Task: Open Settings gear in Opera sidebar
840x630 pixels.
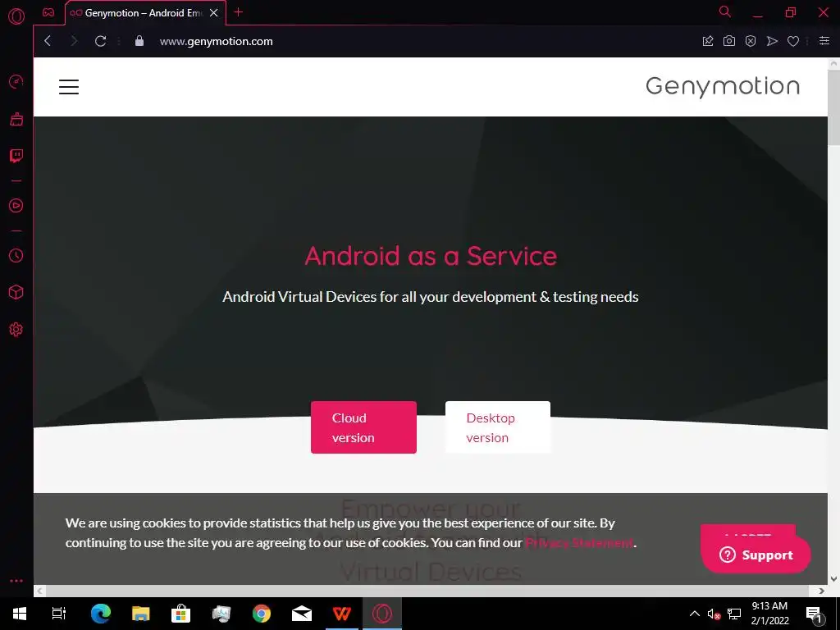Action: pyautogui.click(x=16, y=330)
